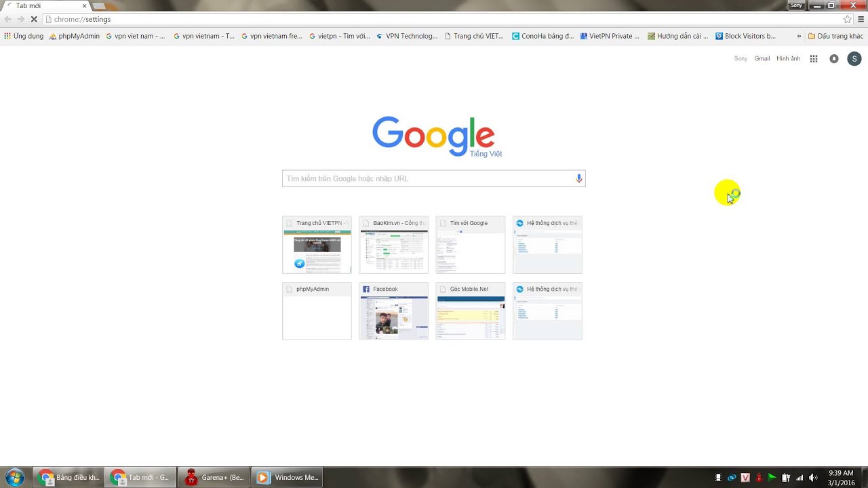Switch to Garena+ taskbar item
868x488 pixels.
coord(214,477)
